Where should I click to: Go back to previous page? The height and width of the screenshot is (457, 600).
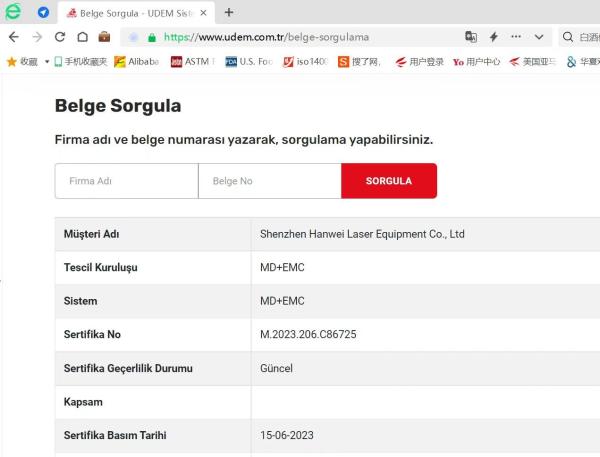click(x=14, y=37)
